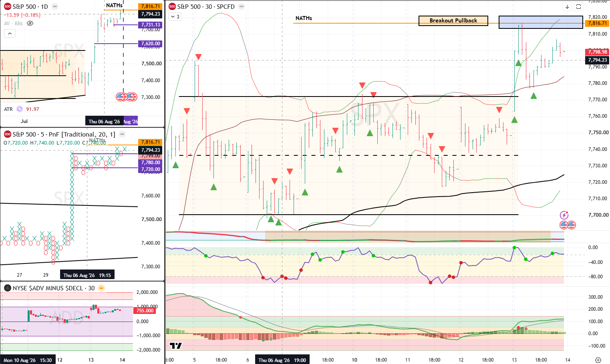
Task: Click NATHs label in the 1D chart
Action: [114, 5]
